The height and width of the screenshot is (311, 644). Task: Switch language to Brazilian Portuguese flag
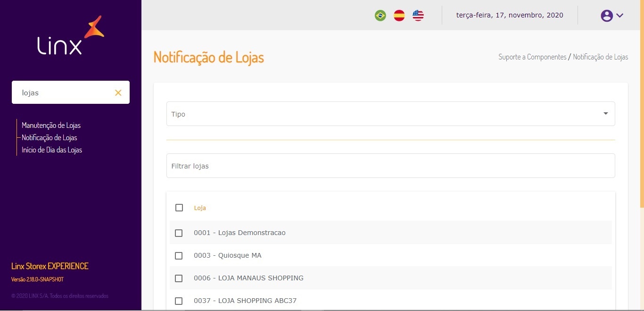pos(380,16)
